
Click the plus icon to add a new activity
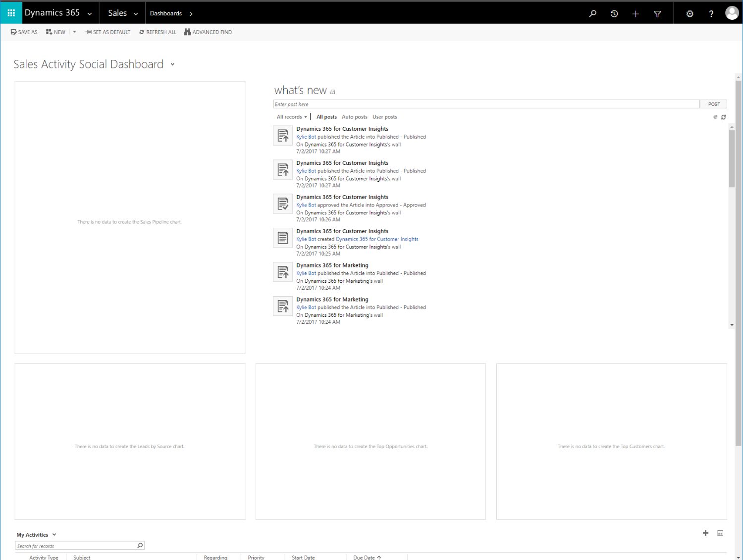(705, 533)
